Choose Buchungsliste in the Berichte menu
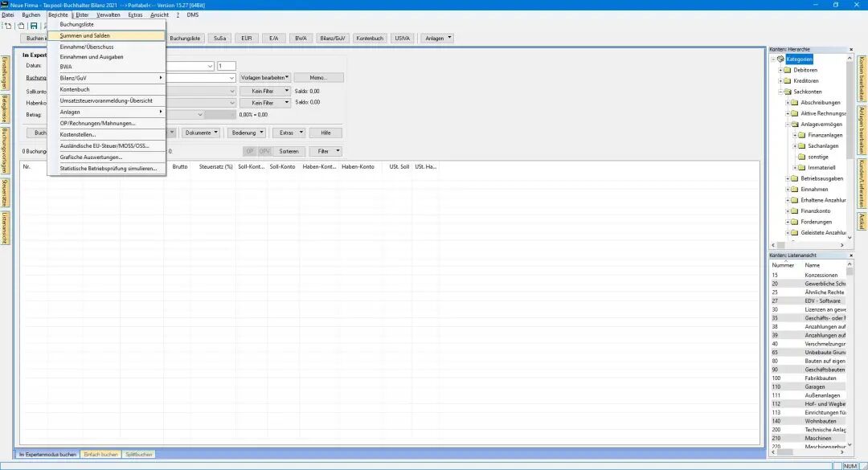The image size is (868, 470). coord(106,24)
